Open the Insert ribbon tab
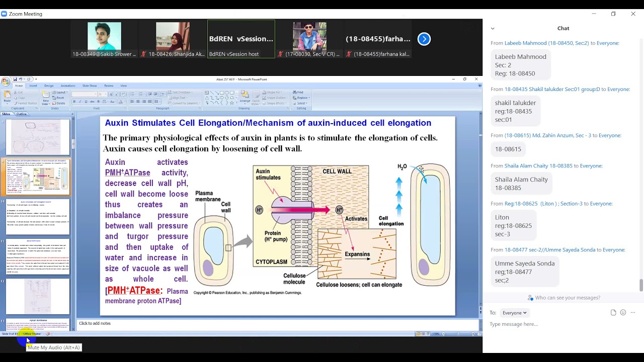This screenshot has height=362, width=644. click(33, 86)
